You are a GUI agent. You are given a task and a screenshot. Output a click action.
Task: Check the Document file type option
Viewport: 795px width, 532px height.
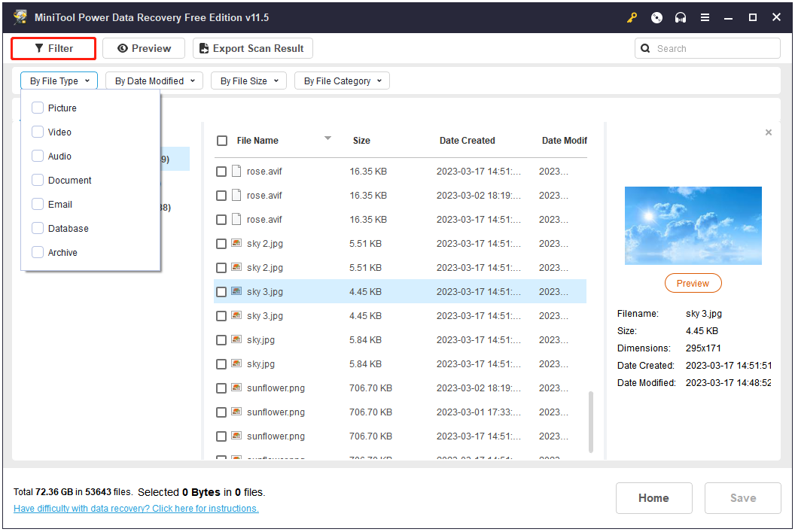(38, 180)
